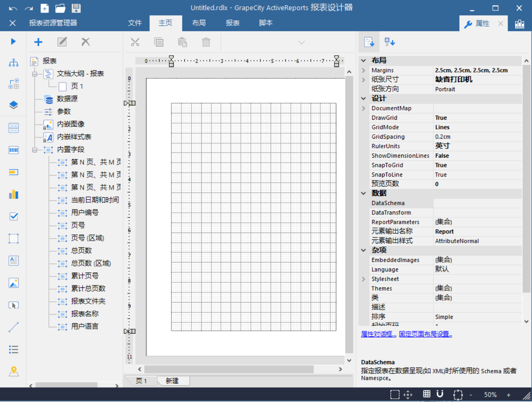532x402 pixels.
Task: Click the 新建 page button
Action: pos(172,381)
